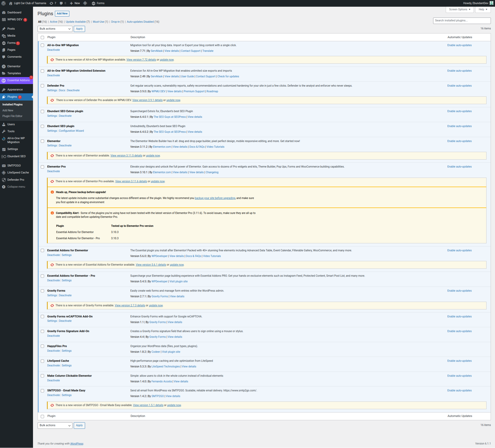
Task: Click the Elementor sidebar icon
Action: [4, 67]
